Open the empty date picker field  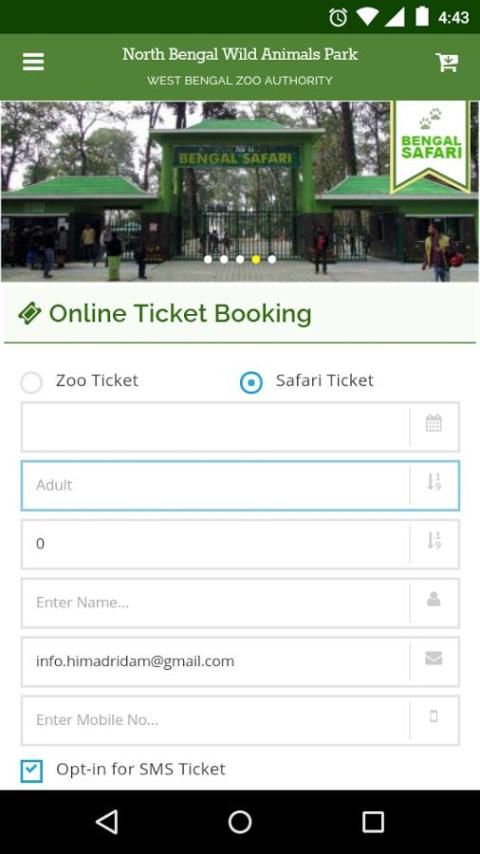point(215,427)
